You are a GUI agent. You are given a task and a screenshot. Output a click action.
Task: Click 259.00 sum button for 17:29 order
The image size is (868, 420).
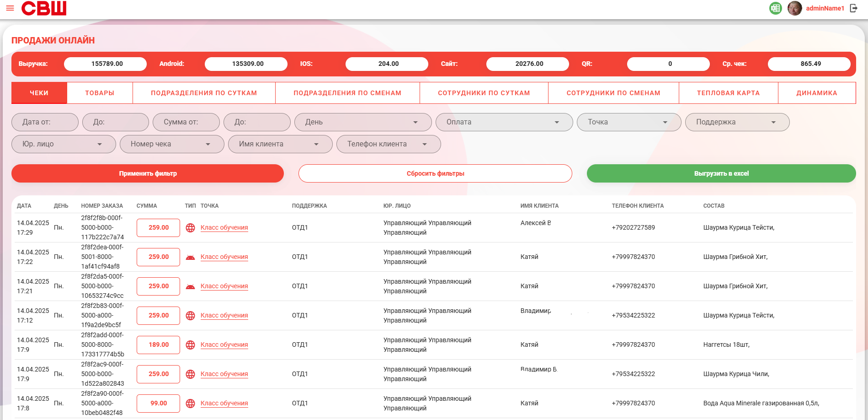[x=158, y=228]
